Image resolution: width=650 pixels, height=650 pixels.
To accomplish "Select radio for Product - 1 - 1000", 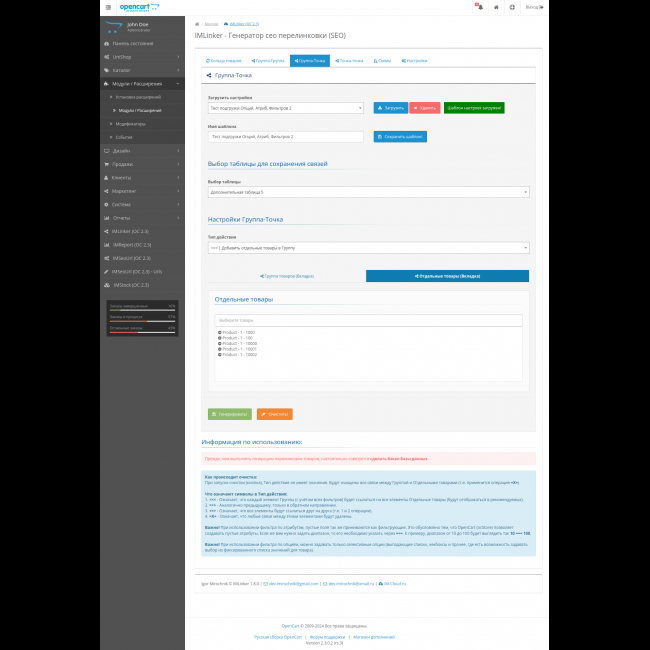I will click(219, 331).
